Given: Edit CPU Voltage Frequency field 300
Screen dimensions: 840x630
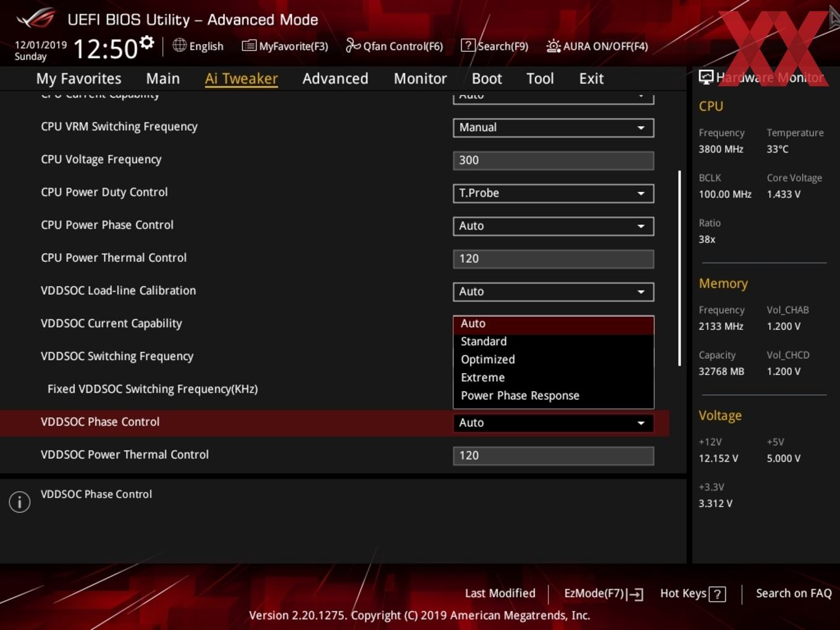Looking at the screenshot, I should point(553,160).
